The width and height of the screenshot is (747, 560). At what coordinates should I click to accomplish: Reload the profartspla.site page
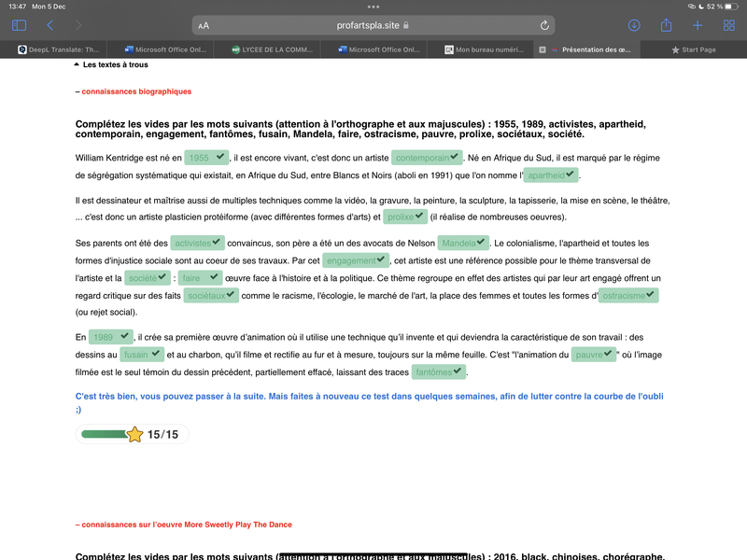[544, 25]
